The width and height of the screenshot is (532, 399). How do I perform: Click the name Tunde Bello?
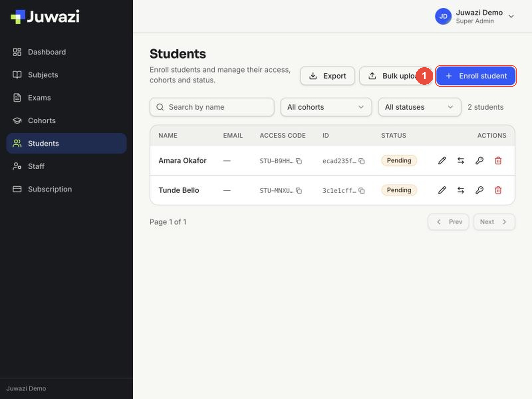coord(179,190)
